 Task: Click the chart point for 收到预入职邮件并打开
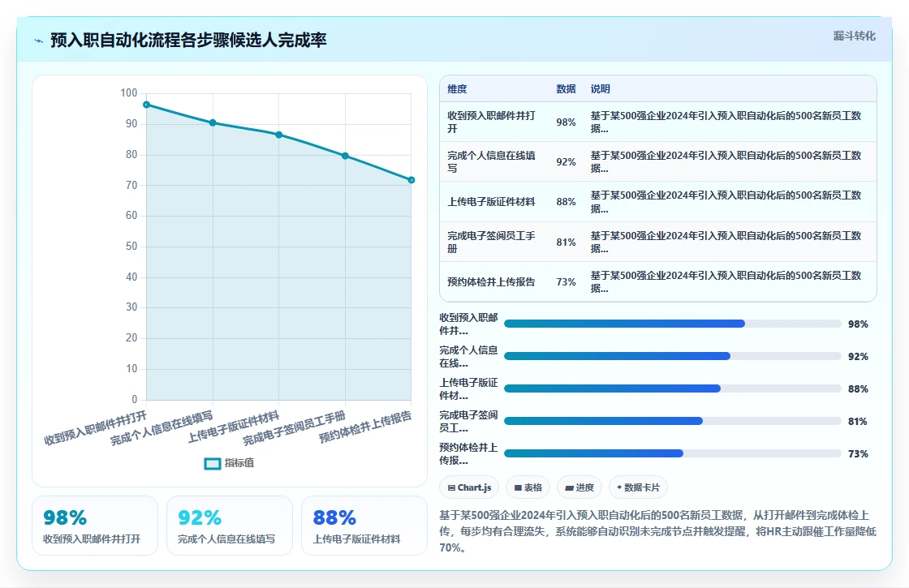(147, 105)
